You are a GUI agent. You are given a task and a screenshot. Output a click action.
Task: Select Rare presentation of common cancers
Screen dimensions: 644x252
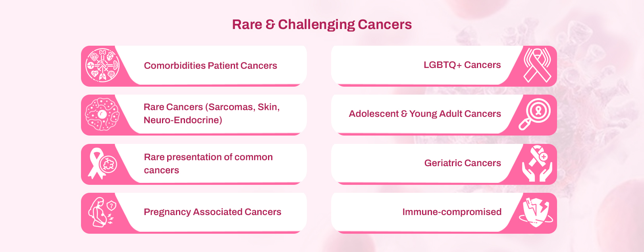click(x=208, y=163)
